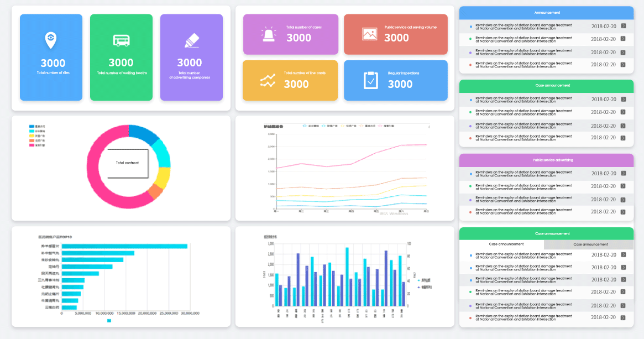Screen dimensions: 644x339
Task: Click the location pin icon on sites card
Action: tap(50, 40)
